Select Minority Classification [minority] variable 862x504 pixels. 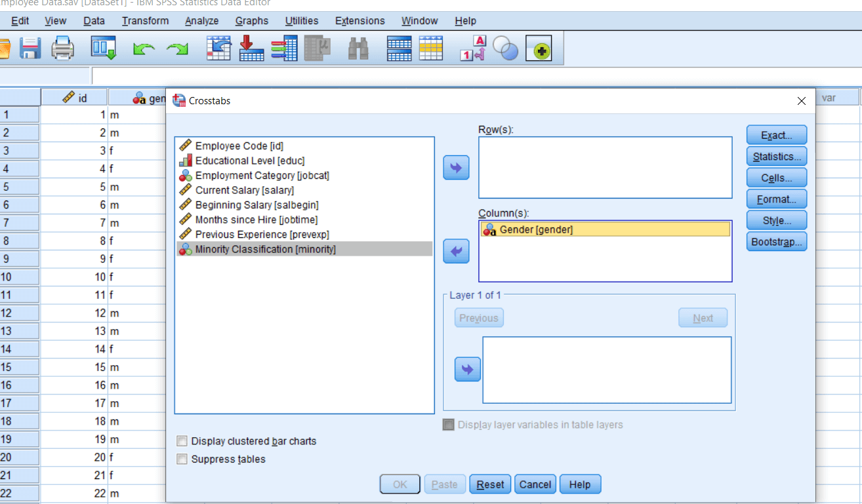[x=304, y=249]
